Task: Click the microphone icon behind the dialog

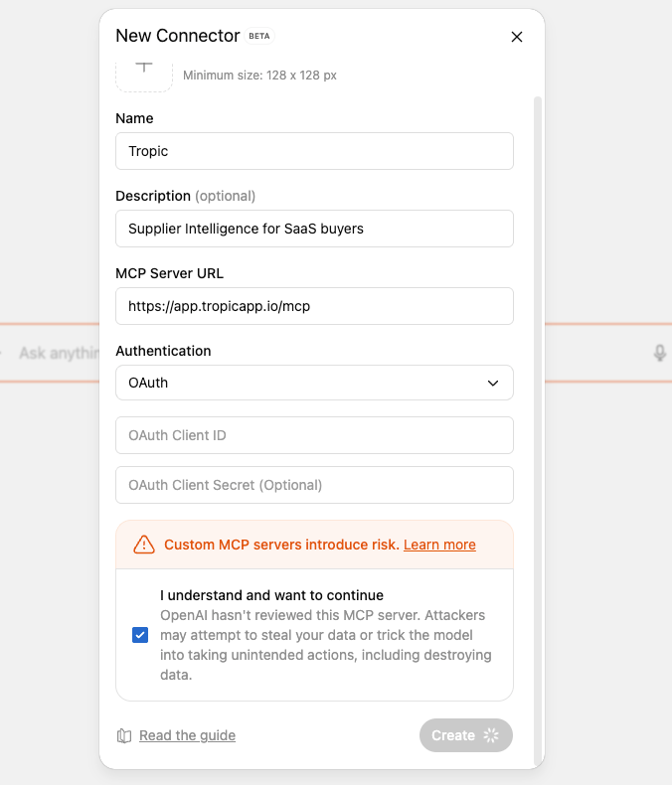Action: (659, 353)
